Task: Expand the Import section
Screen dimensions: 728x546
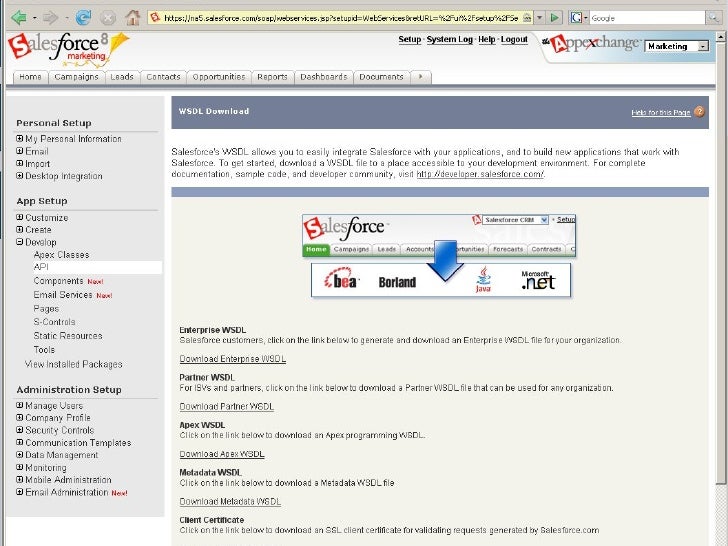Action: (20, 163)
